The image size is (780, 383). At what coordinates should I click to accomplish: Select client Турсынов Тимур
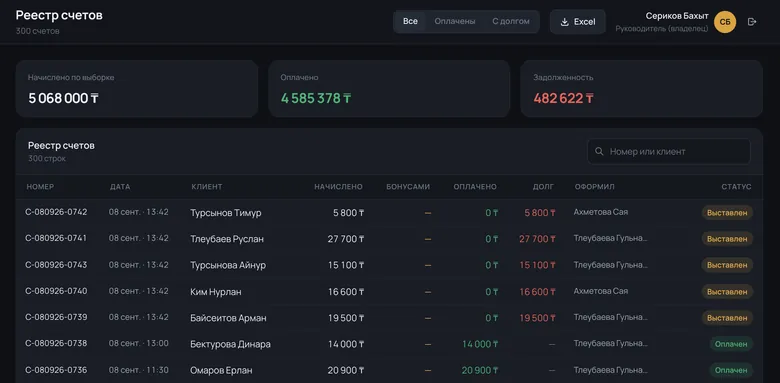[x=226, y=213]
